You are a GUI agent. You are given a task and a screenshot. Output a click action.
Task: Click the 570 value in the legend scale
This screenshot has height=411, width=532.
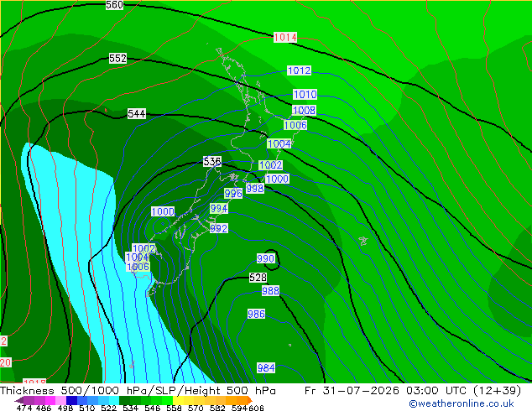tap(196, 408)
